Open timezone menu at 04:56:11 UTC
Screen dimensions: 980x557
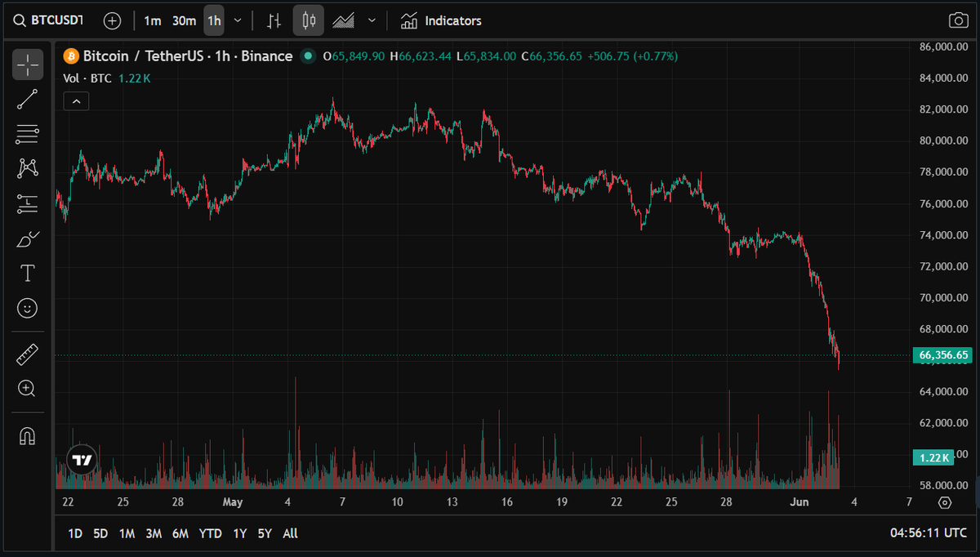click(929, 533)
